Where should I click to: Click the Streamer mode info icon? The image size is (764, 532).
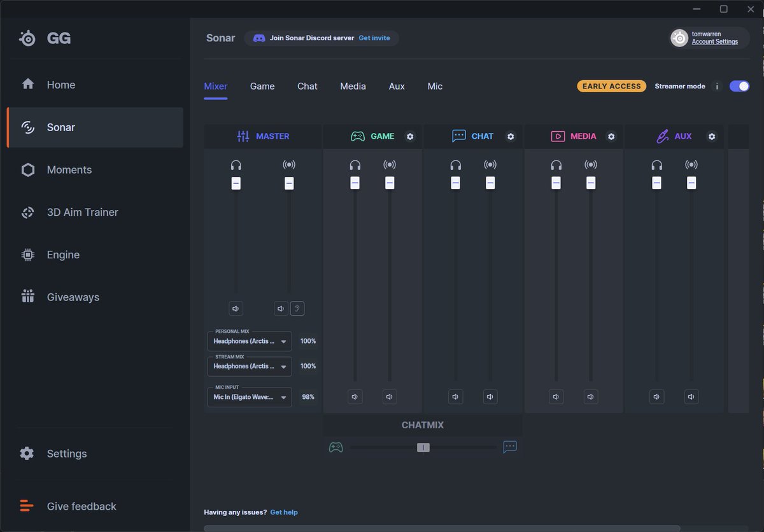pos(716,86)
